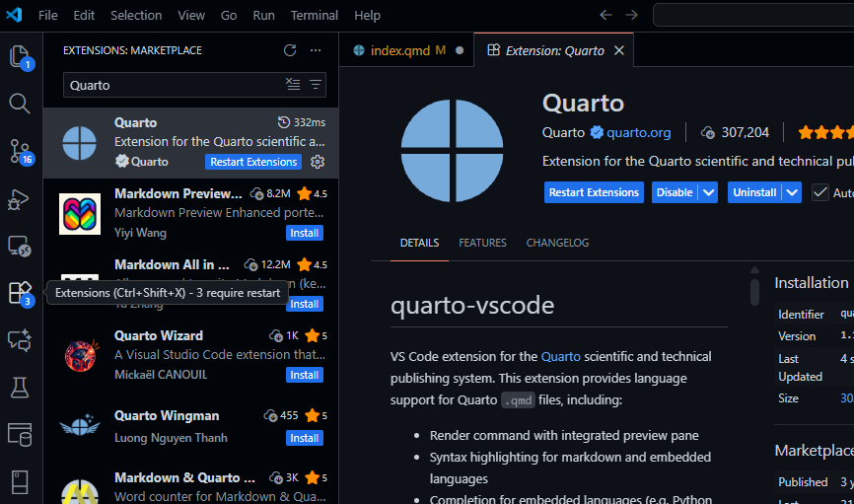Expand the Disable button dropdown arrow
This screenshot has width=854, height=504.
[708, 192]
